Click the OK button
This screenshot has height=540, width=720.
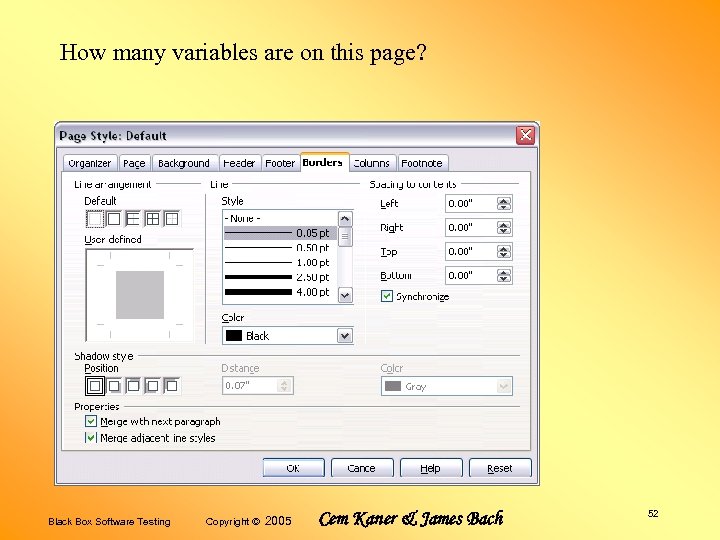[x=293, y=468]
